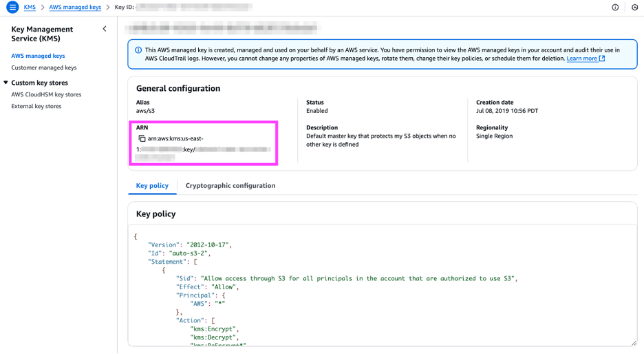
Task: Click the "Statement": [ policy line
Action: point(173,262)
